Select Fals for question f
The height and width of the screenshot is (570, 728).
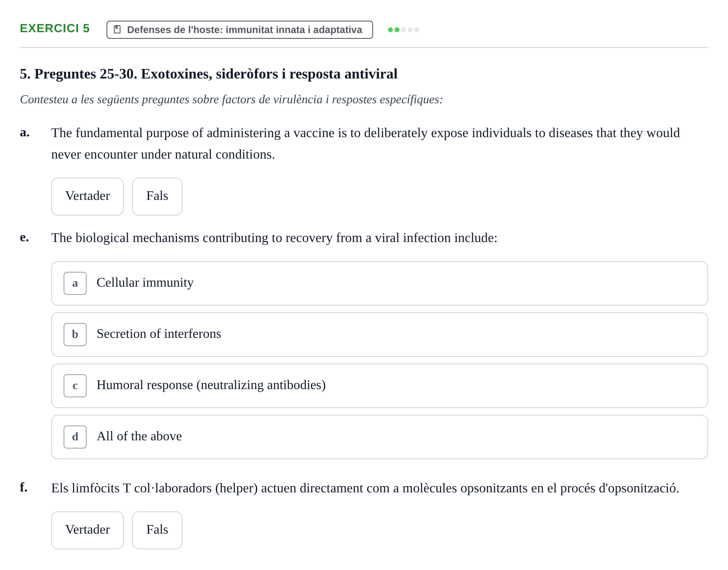click(x=157, y=530)
